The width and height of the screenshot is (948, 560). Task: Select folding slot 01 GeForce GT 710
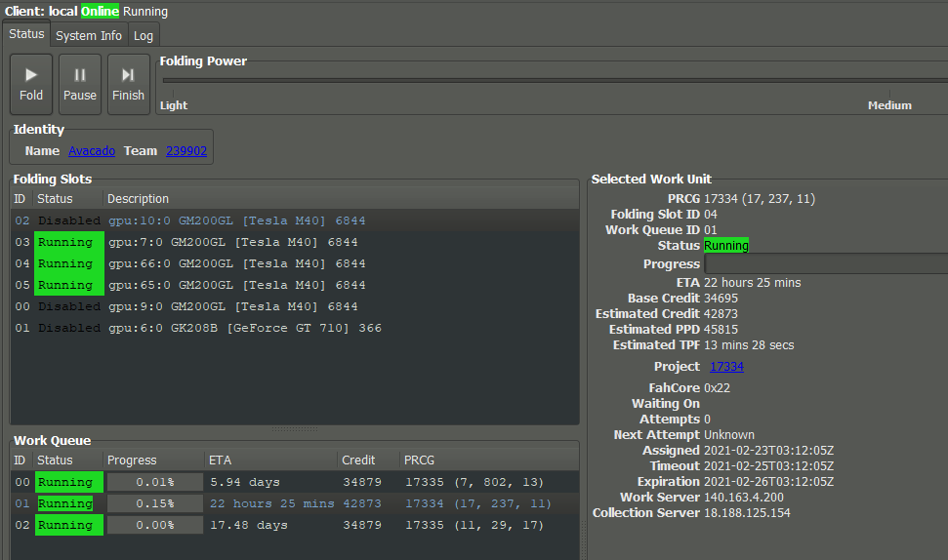[x=295, y=328]
